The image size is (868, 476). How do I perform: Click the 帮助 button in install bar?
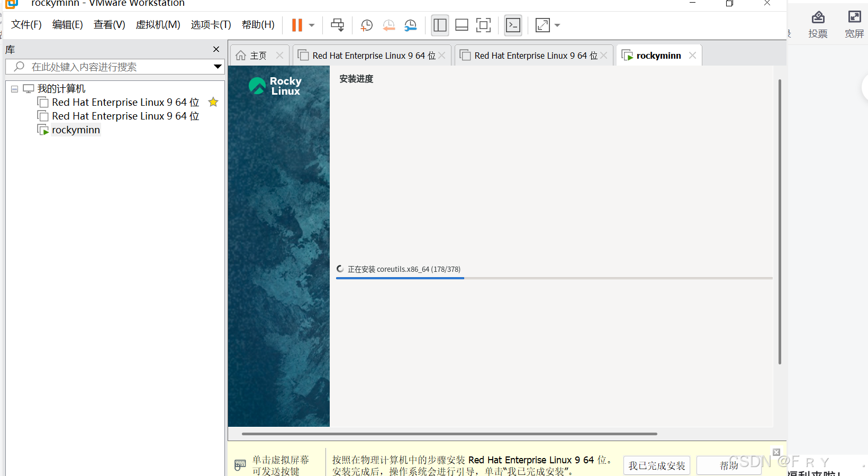tap(729, 465)
